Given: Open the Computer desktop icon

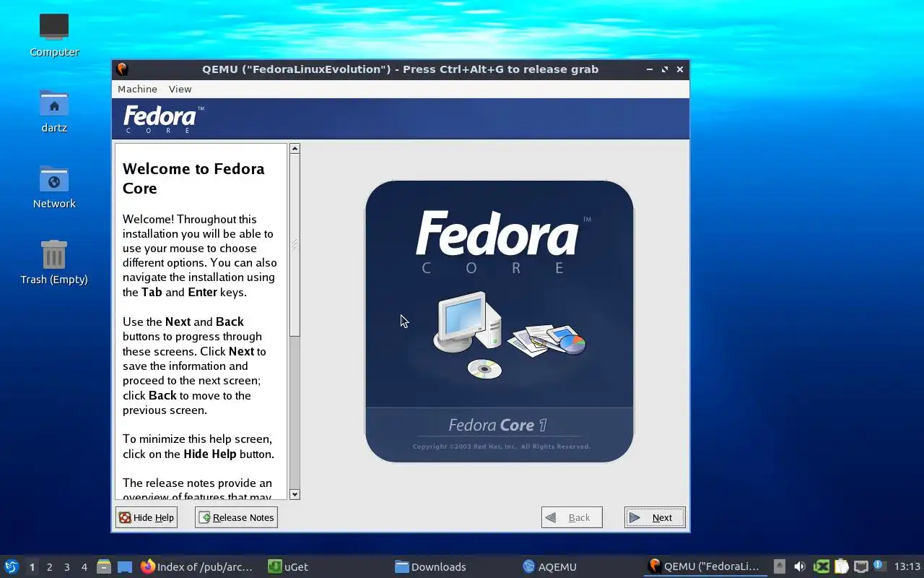Looking at the screenshot, I should [x=54, y=35].
